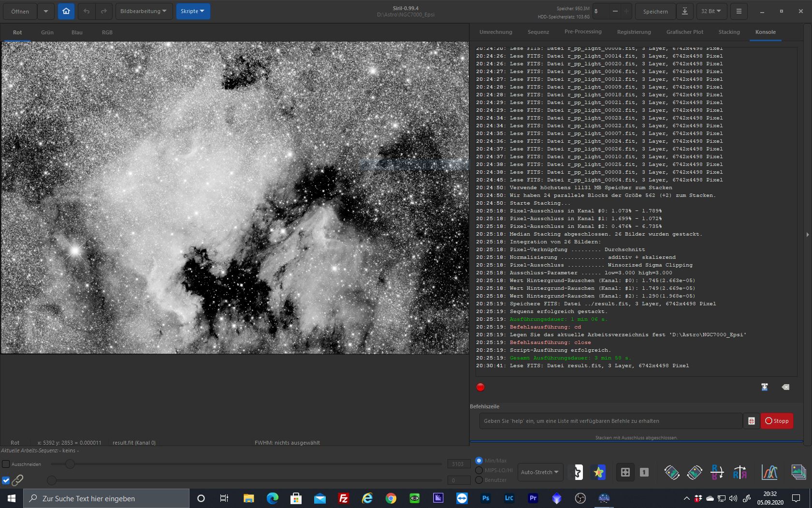
Task: Click the redo arrow icon
Action: pos(103,11)
